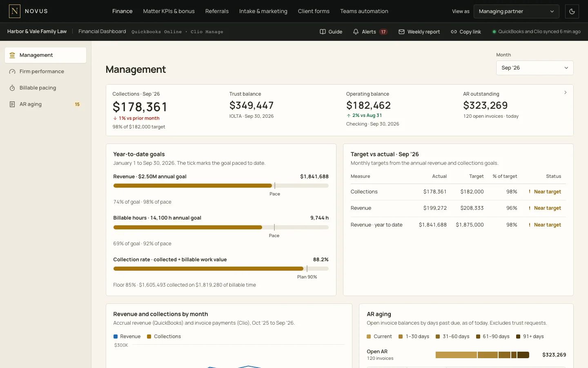Screen dimensions: 588x368
Task: Click the Copy link button
Action: point(466,31)
